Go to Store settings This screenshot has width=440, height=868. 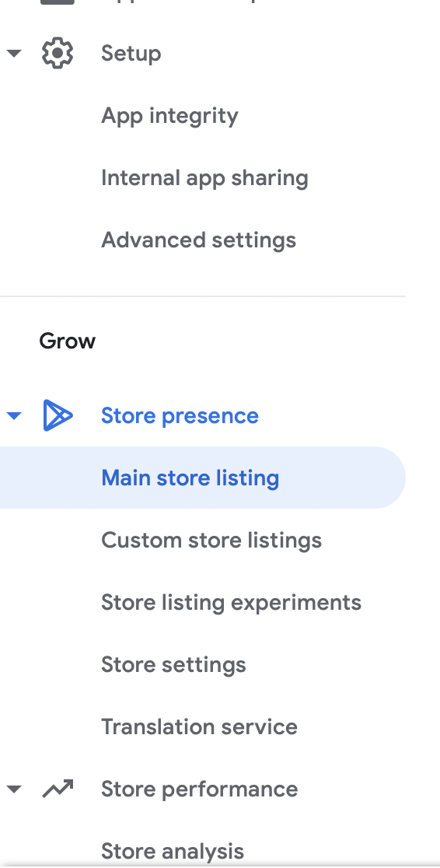(x=174, y=665)
